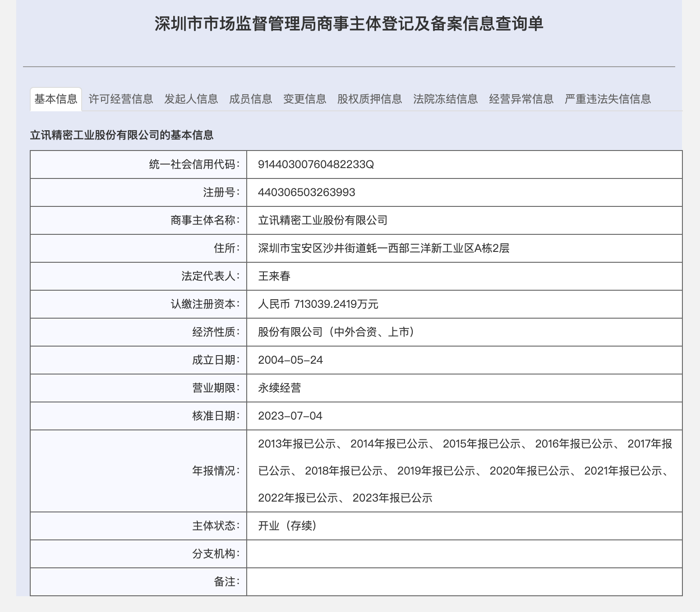Click the business term value 永续经营

(280, 388)
